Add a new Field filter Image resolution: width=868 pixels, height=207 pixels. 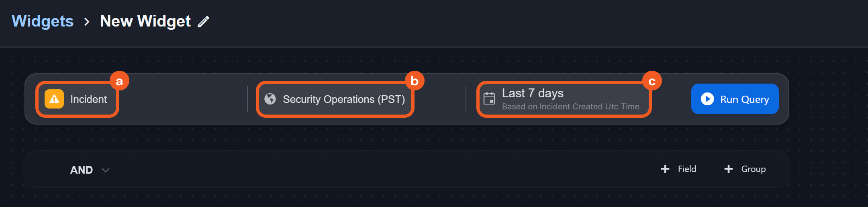pyautogui.click(x=686, y=169)
